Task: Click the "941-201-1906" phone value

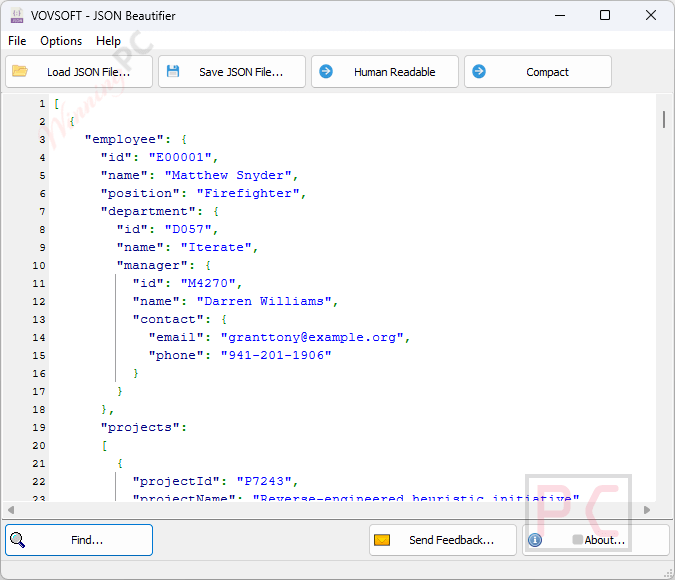Action: click(276, 355)
